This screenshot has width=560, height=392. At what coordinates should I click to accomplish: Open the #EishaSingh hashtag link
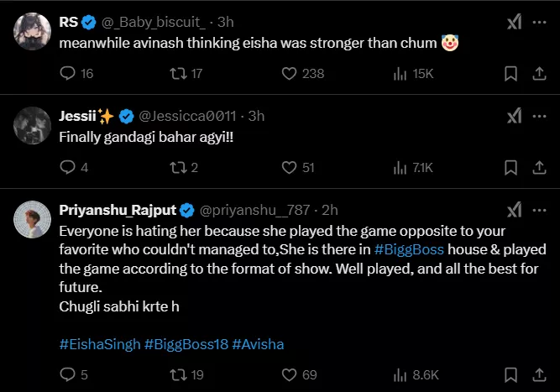click(x=100, y=343)
